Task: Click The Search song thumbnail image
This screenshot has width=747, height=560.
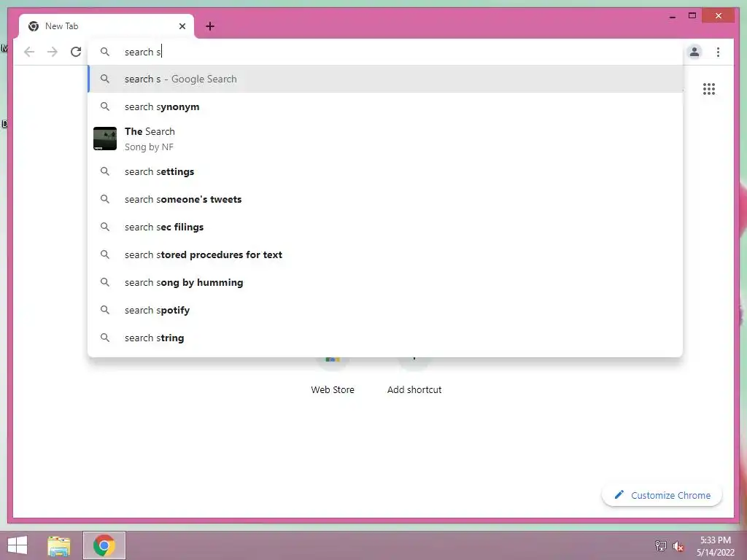Action: click(x=105, y=139)
